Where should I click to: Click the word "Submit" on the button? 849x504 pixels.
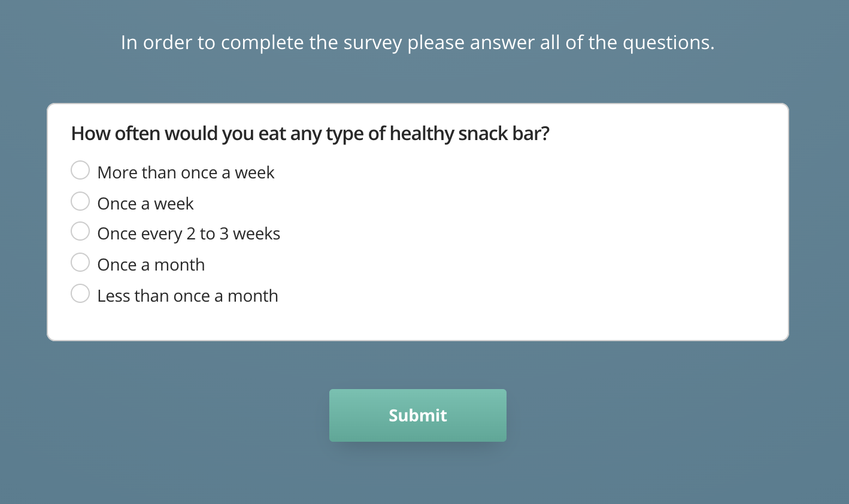click(418, 415)
